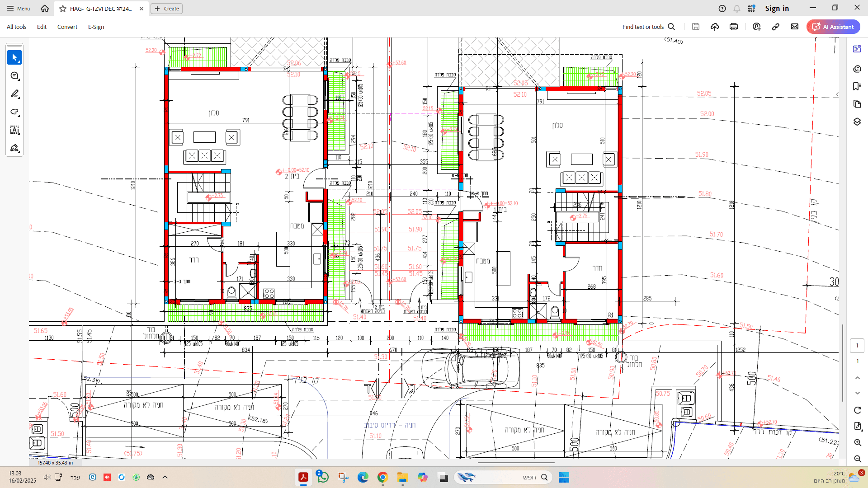Viewport: 868px width, 488px height.
Task: Open the All tools panel
Action: pyautogui.click(x=16, y=27)
